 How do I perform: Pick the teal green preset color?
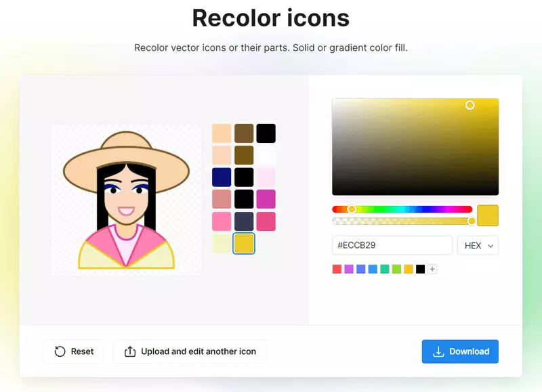pos(385,269)
